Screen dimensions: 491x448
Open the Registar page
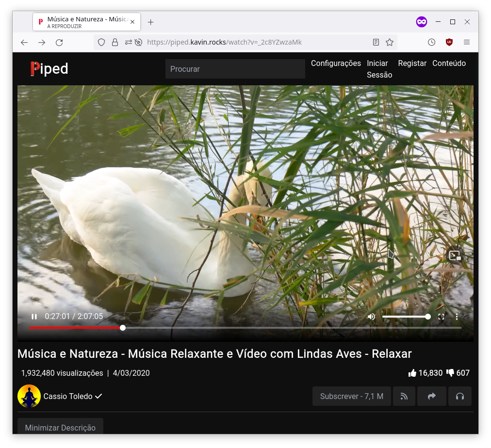pos(412,63)
